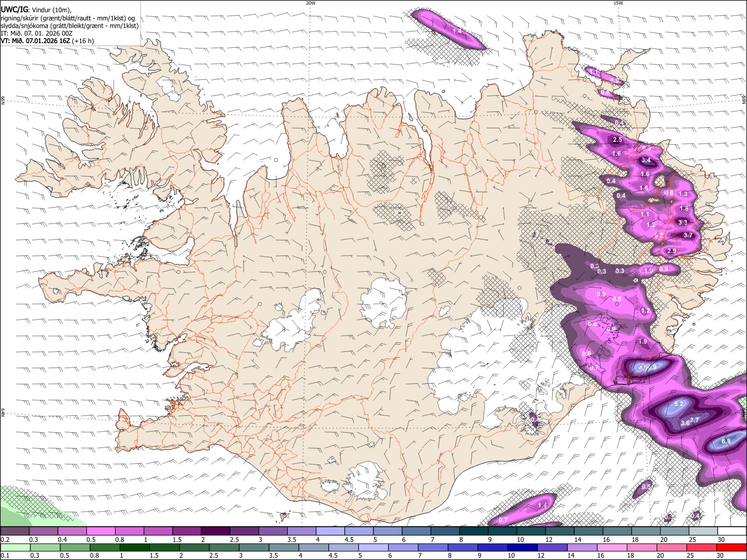Click the '15W' longitude label at the top
747x560 pixels.
[x=618, y=3]
